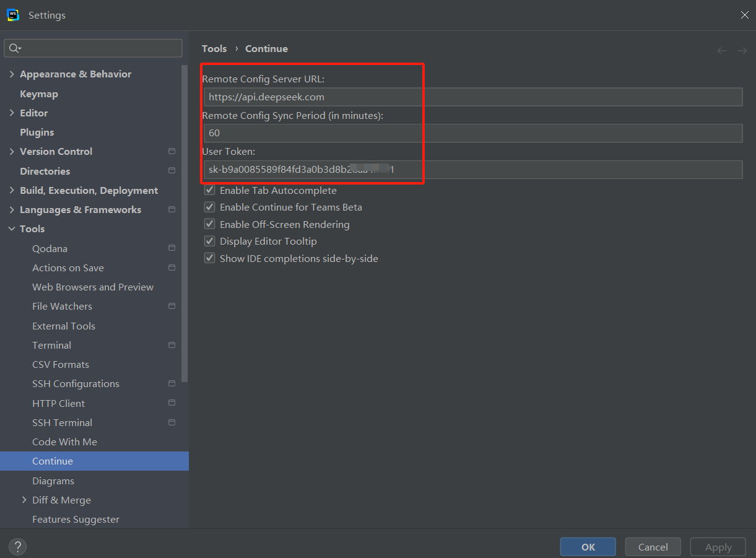Click project-level icon beside Version Control

(x=172, y=151)
